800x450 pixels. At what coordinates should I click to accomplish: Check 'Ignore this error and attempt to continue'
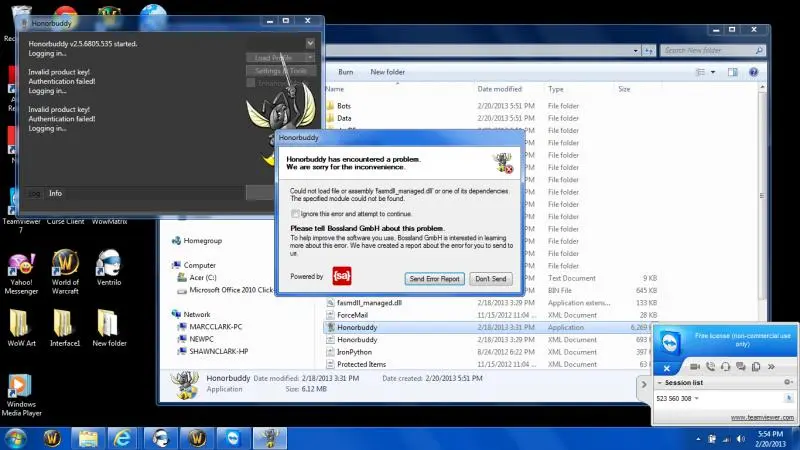point(296,213)
